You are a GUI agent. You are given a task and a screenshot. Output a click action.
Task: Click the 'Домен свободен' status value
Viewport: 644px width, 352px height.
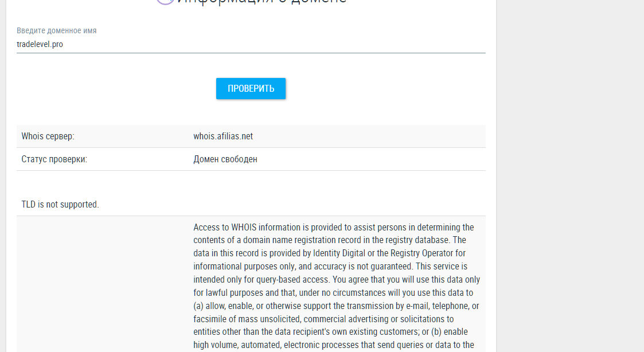coord(225,159)
